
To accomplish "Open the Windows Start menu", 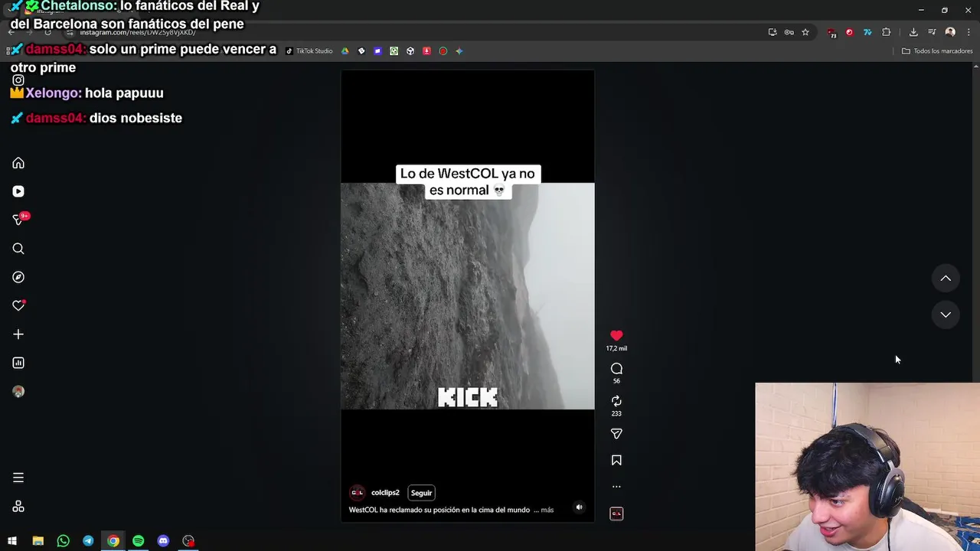I will (12, 541).
